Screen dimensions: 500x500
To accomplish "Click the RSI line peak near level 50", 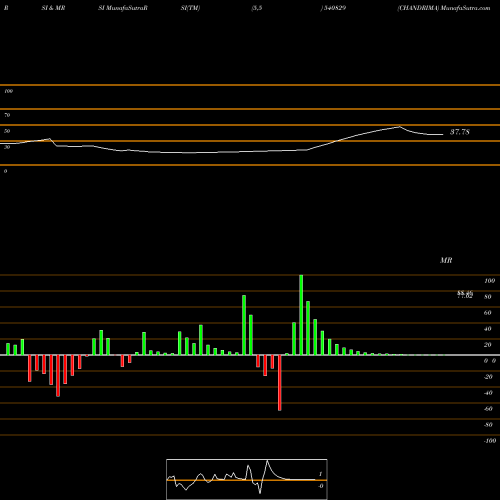I will click(x=399, y=127).
